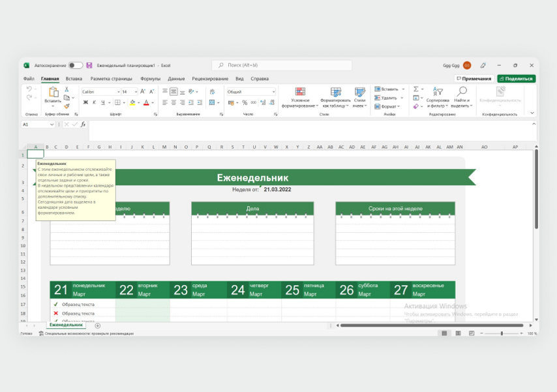The image size is (557, 392).
Task: Collapse the ribbon with the chevron
Action: (532, 113)
